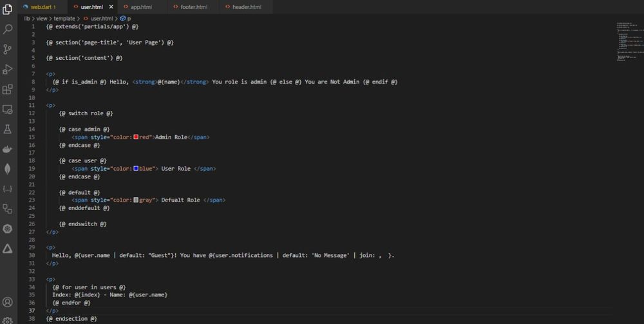Image resolution: width=644 pixels, height=324 pixels.
Task: Click the 'endswitch' directive
Action: click(82, 224)
